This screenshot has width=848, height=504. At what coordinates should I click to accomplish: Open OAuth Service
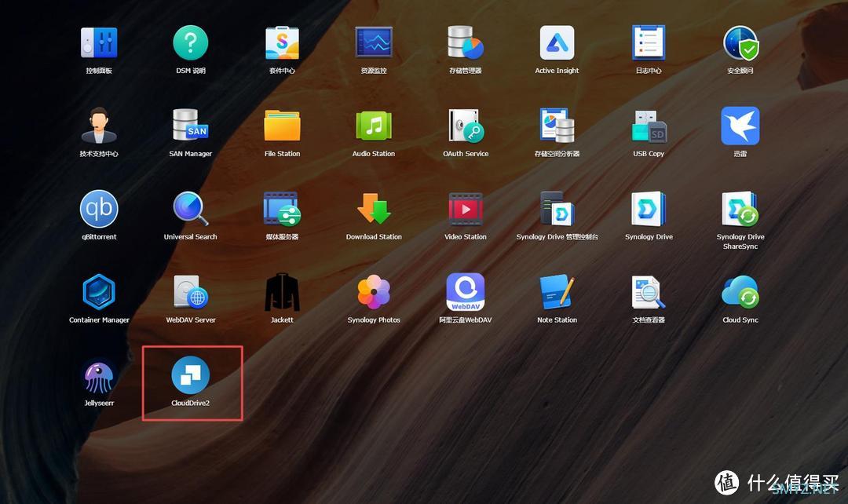coord(466,126)
